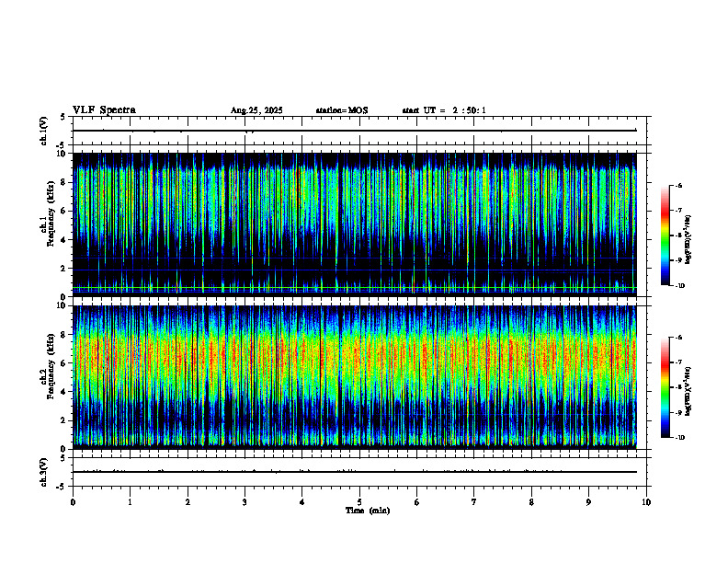Select the date label "Aug.25, 2025"
This screenshot has height=563, width=728.
256,110
